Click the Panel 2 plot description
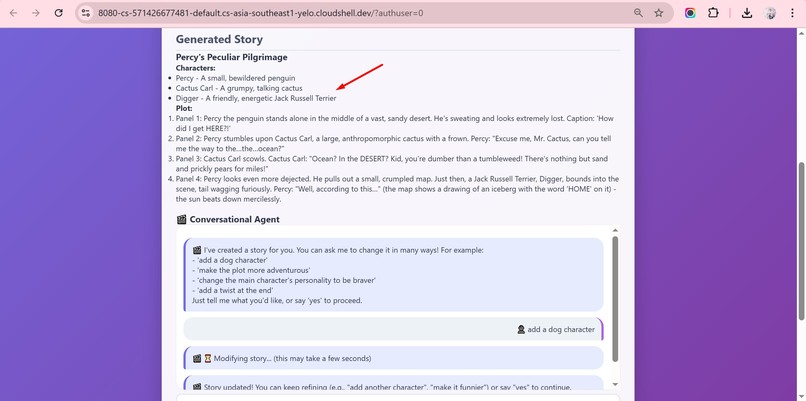The width and height of the screenshot is (806, 401). (393, 143)
